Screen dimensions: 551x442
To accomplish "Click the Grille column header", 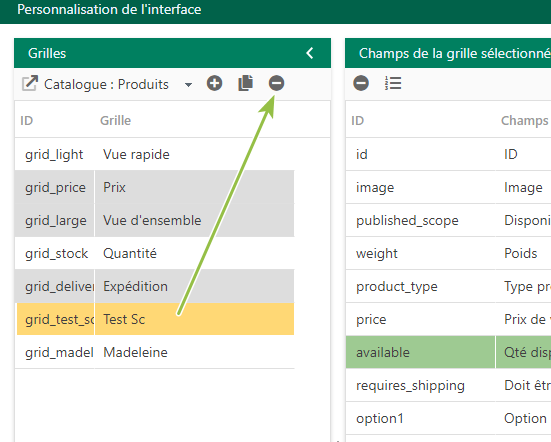I will click(115, 121).
